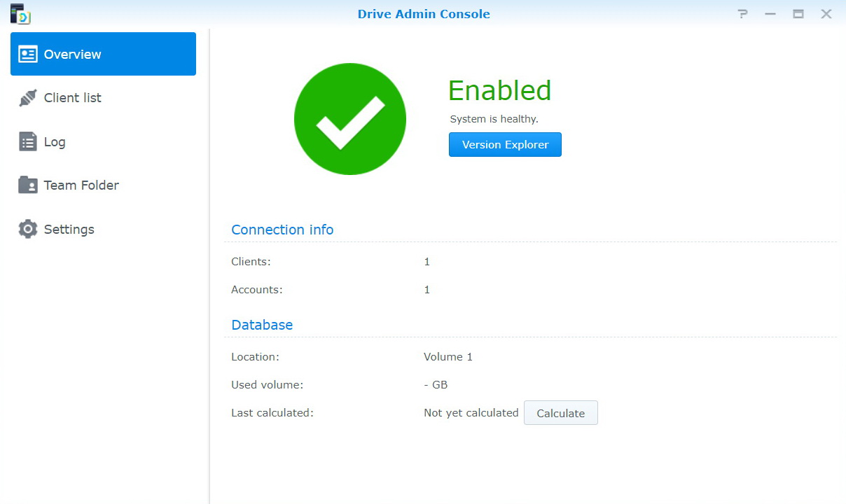
Task: Maximize the Drive Admin Console window
Action: coord(798,14)
